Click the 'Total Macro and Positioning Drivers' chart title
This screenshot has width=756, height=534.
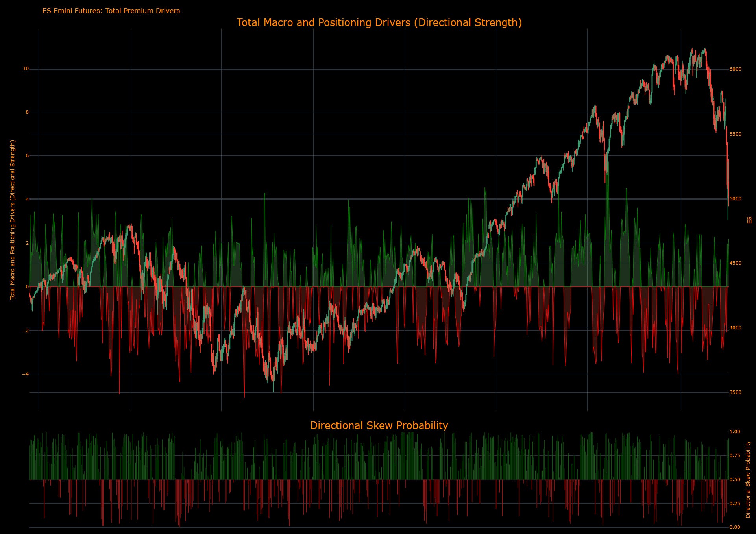coord(379,22)
